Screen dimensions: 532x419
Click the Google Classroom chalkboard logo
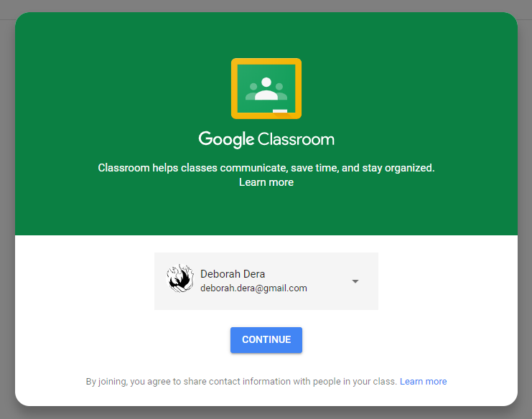coord(266,88)
